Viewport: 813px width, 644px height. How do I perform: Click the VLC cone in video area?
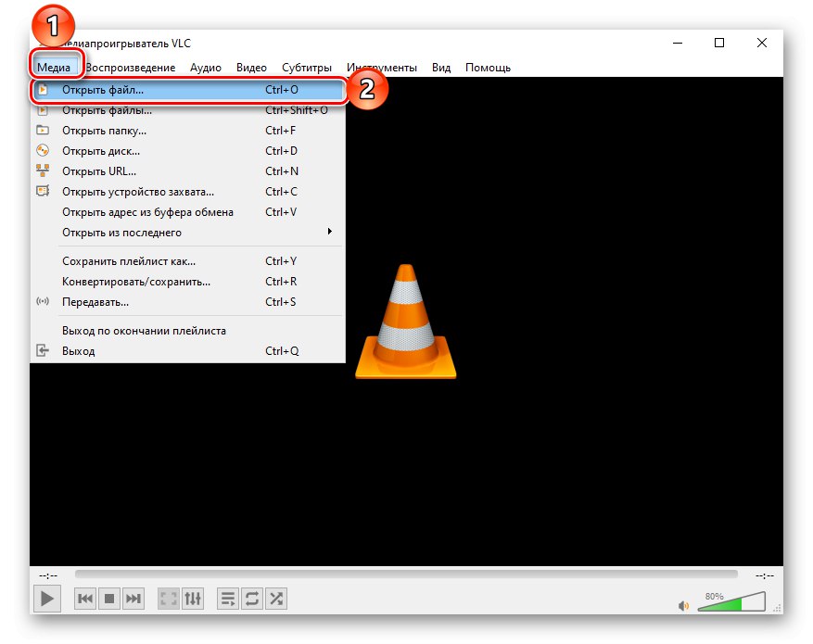[x=405, y=322]
